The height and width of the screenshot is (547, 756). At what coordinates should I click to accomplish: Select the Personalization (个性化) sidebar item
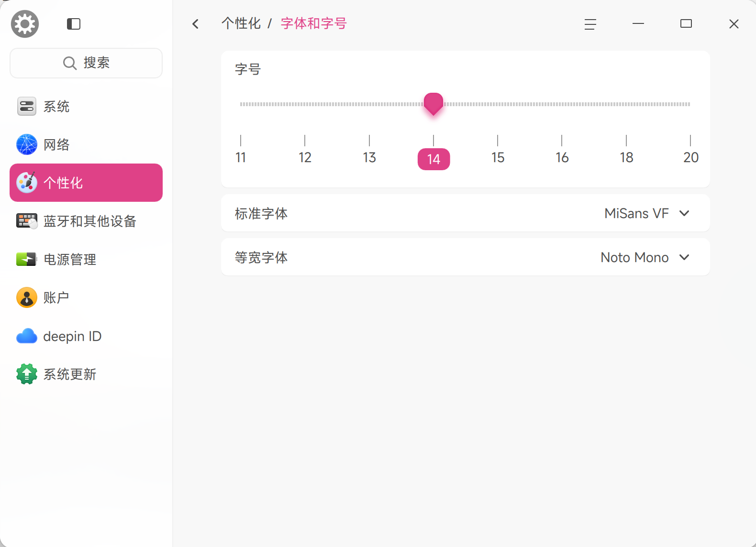coord(86,183)
